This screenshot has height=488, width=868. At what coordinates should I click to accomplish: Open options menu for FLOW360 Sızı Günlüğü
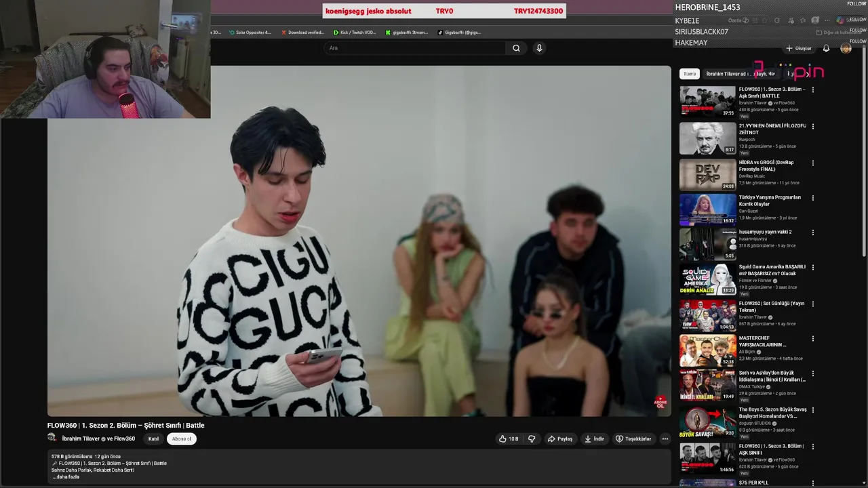813,304
